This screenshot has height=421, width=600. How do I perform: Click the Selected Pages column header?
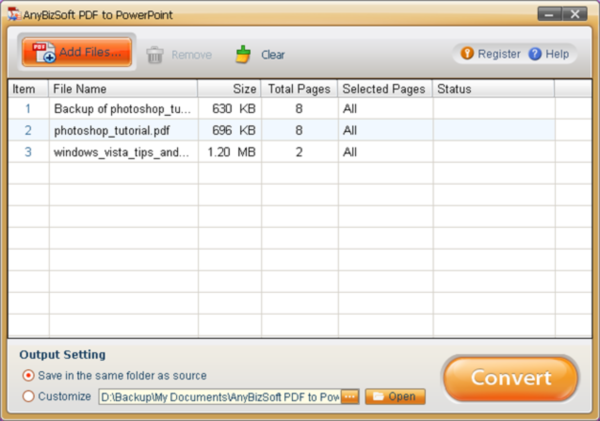pyautogui.click(x=384, y=89)
